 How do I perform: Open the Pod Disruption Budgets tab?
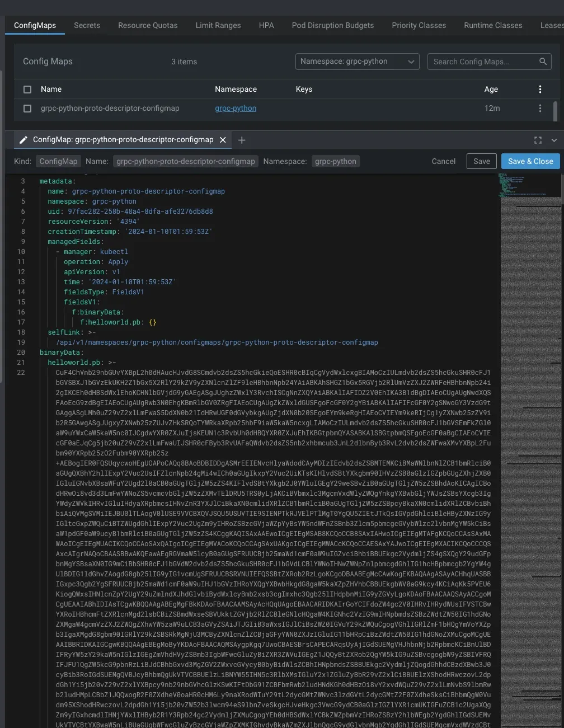click(333, 25)
